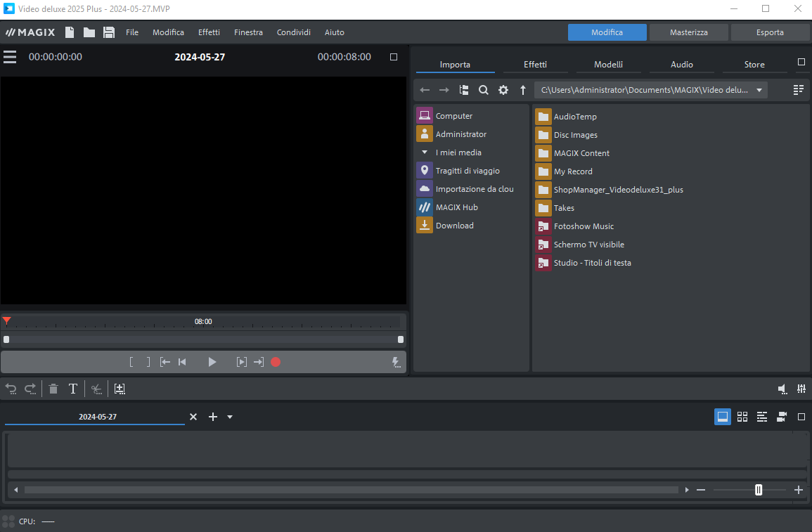Add a title with T tool
The width and height of the screenshot is (812, 532).
click(73, 389)
